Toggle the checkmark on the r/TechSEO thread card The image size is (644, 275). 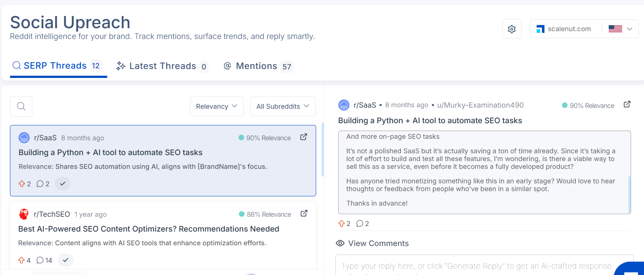[x=66, y=260]
